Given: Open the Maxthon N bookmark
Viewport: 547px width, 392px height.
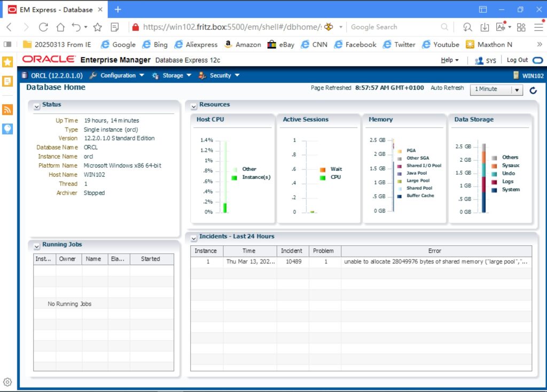Looking at the screenshot, I should click(x=489, y=44).
